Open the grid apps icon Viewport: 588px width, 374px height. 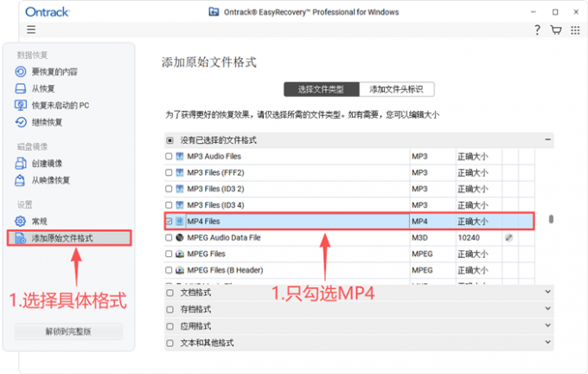click(575, 30)
